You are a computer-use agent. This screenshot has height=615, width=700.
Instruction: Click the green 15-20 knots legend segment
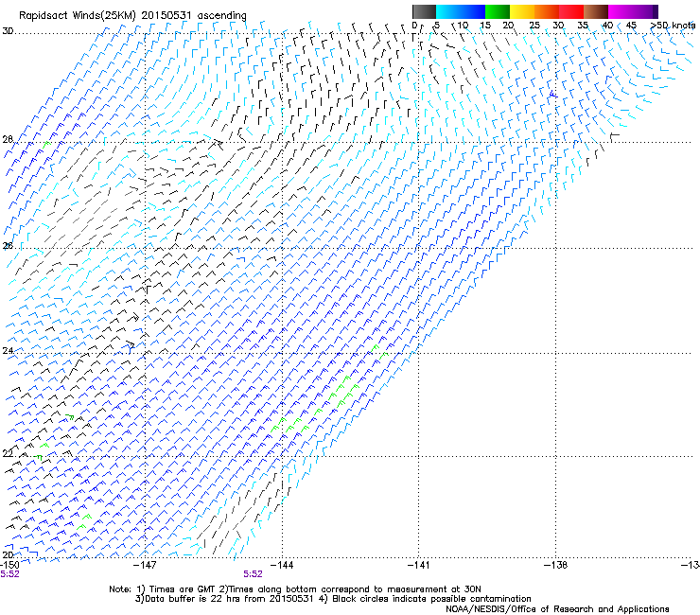pyautogui.click(x=498, y=11)
